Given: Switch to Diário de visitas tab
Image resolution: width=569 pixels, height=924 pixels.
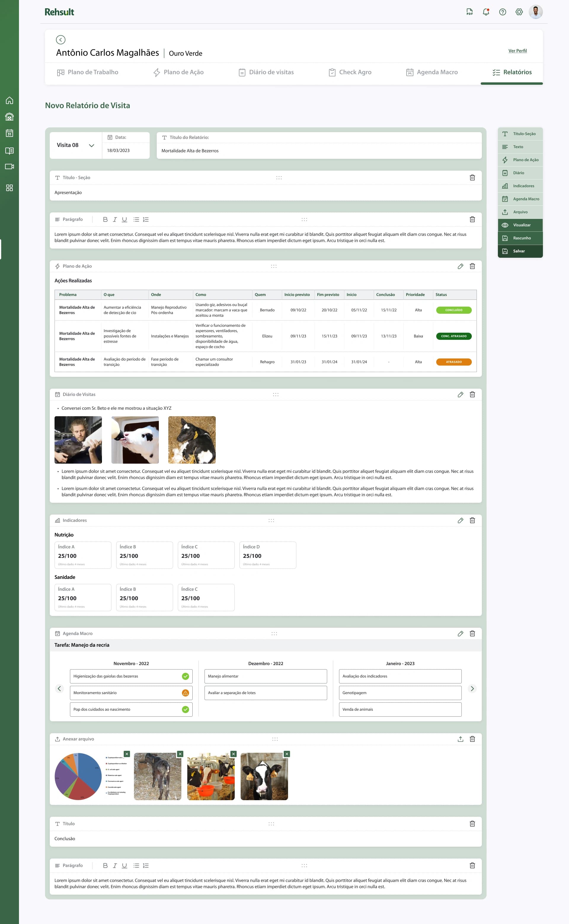Looking at the screenshot, I should (266, 72).
